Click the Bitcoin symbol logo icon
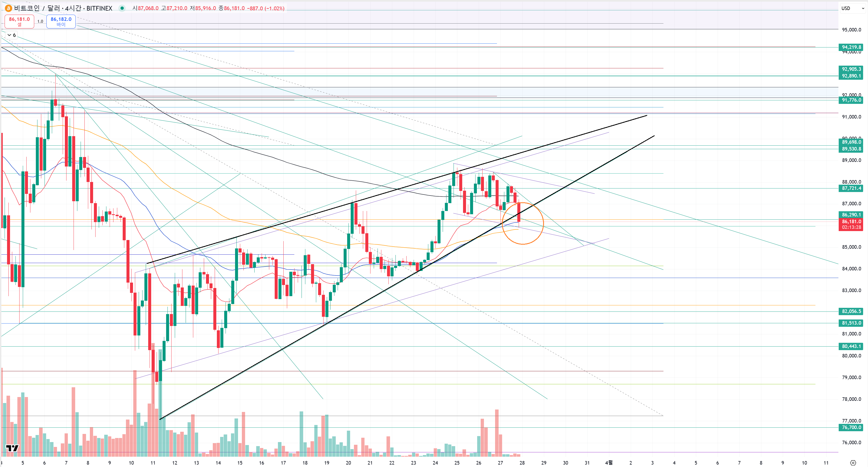The height and width of the screenshot is (467, 868). [8, 8]
